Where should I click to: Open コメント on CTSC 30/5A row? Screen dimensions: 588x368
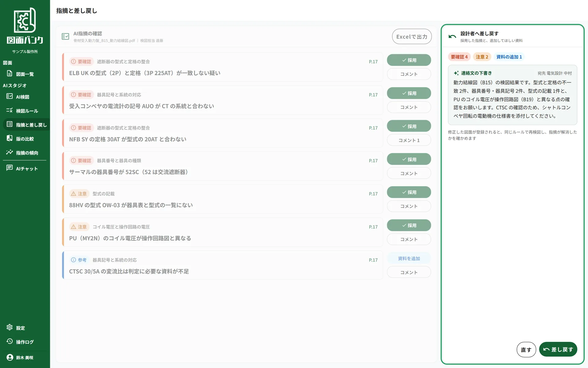click(409, 272)
